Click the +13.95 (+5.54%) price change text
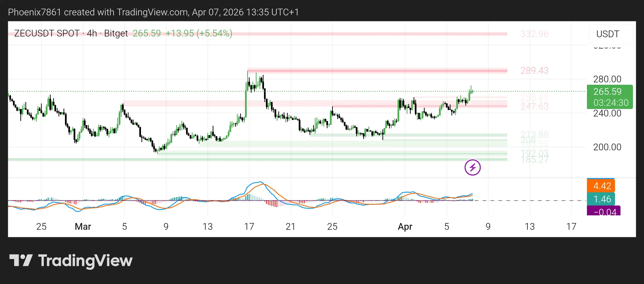Viewport: 644px width, 284px height. tap(199, 33)
